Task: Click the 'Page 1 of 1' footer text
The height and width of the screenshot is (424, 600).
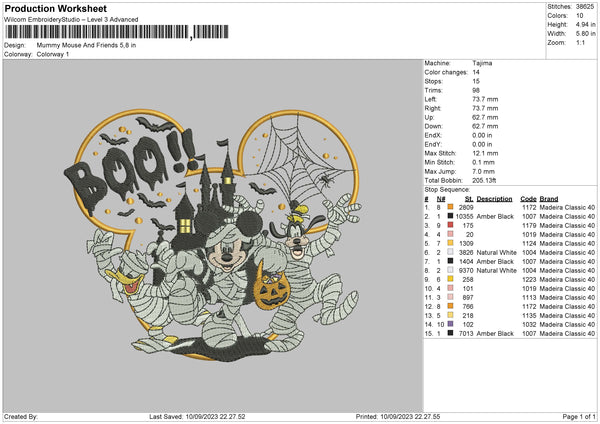Action: point(579,416)
